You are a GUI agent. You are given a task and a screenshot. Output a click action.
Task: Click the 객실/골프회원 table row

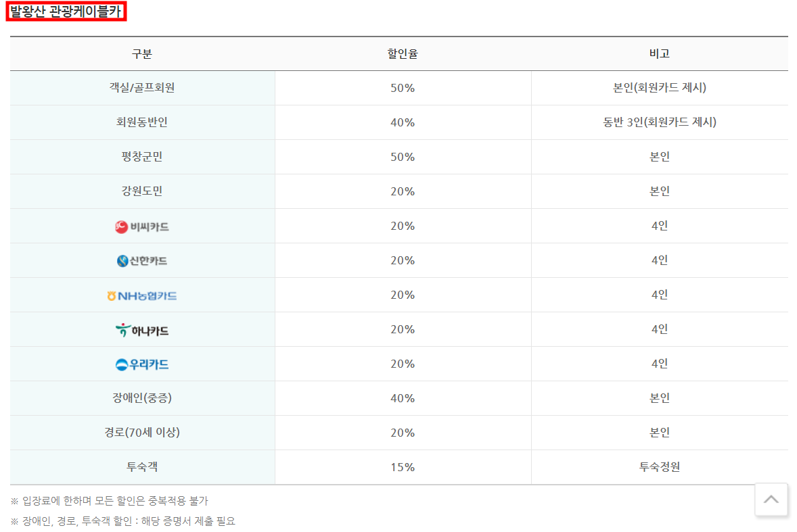(141, 87)
